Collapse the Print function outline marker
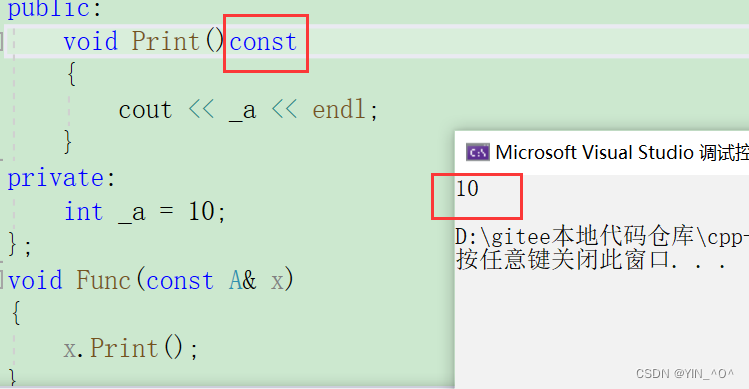The height and width of the screenshot is (389, 749). pos(2,42)
